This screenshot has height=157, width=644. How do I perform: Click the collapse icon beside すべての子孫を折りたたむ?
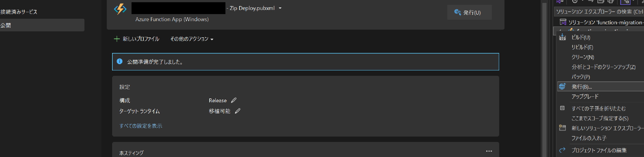click(562, 108)
